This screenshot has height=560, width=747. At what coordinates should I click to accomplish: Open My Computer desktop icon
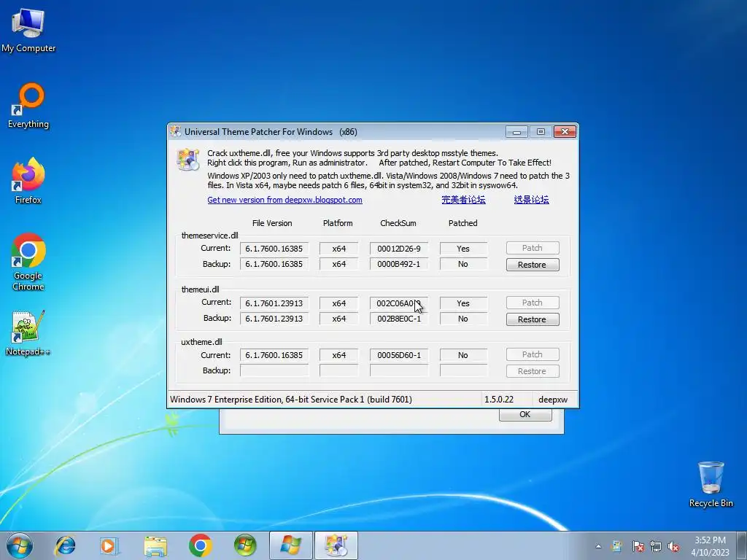(x=28, y=30)
